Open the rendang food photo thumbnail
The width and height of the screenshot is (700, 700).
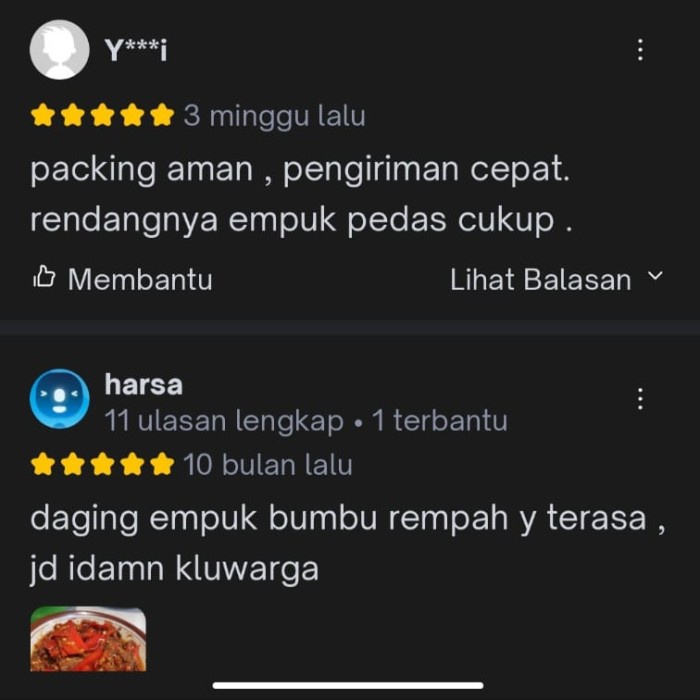click(x=88, y=639)
